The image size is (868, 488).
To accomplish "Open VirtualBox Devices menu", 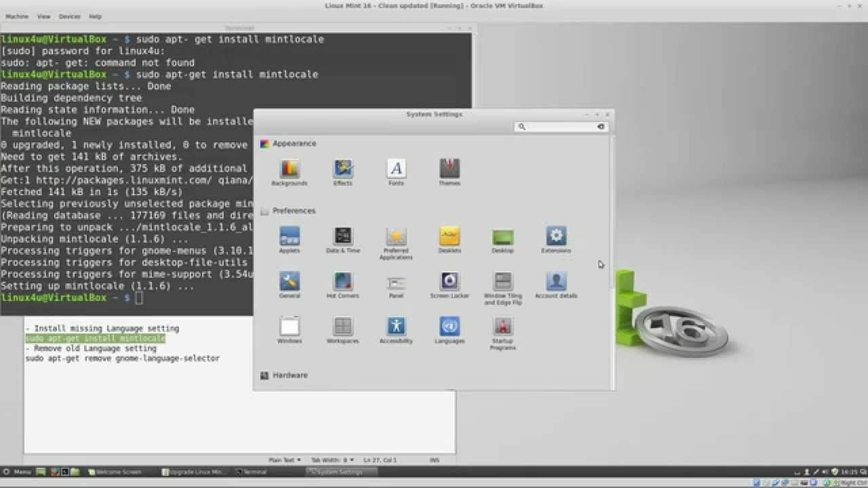I will click(69, 16).
